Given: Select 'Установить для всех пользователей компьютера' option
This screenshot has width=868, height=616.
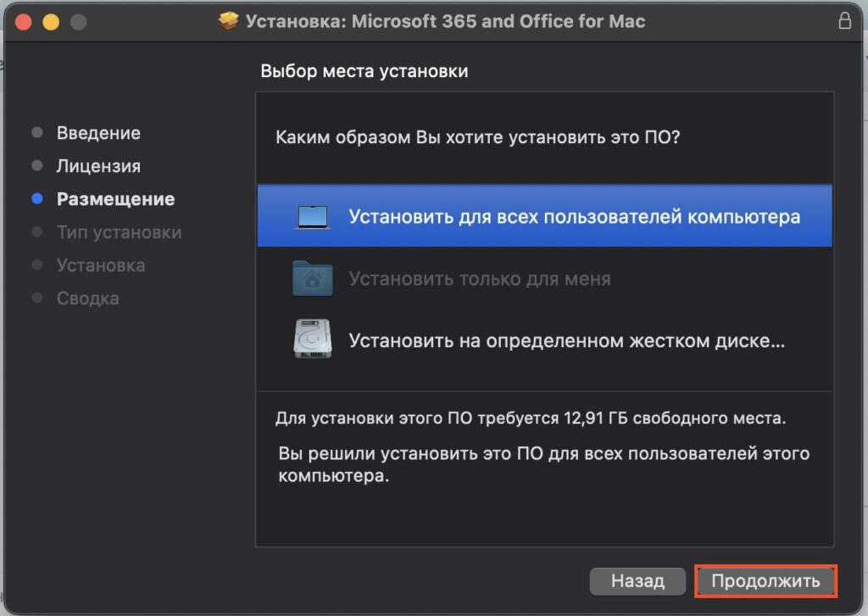Looking at the screenshot, I should (545, 216).
